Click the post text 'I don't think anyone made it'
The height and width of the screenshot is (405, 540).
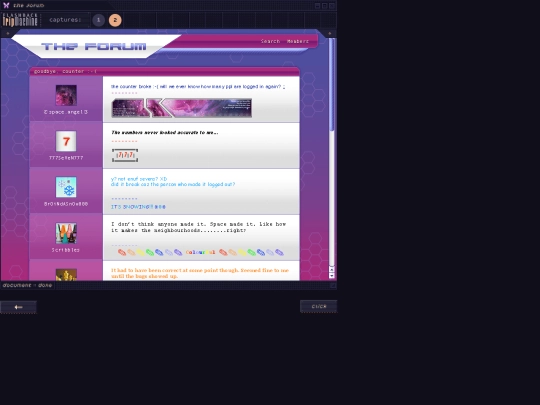(x=198, y=227)
